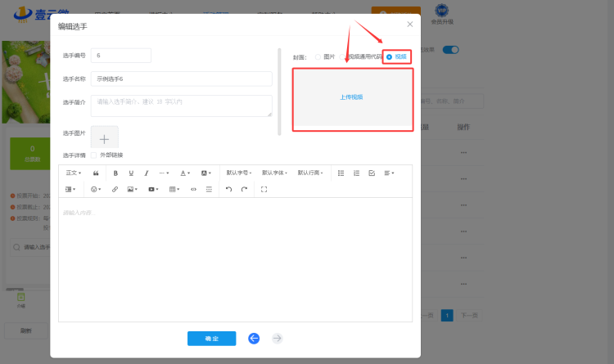Viewport: 614px width, 364px height.
Task: Insert a bulleted list
Action: coord(341,173)
